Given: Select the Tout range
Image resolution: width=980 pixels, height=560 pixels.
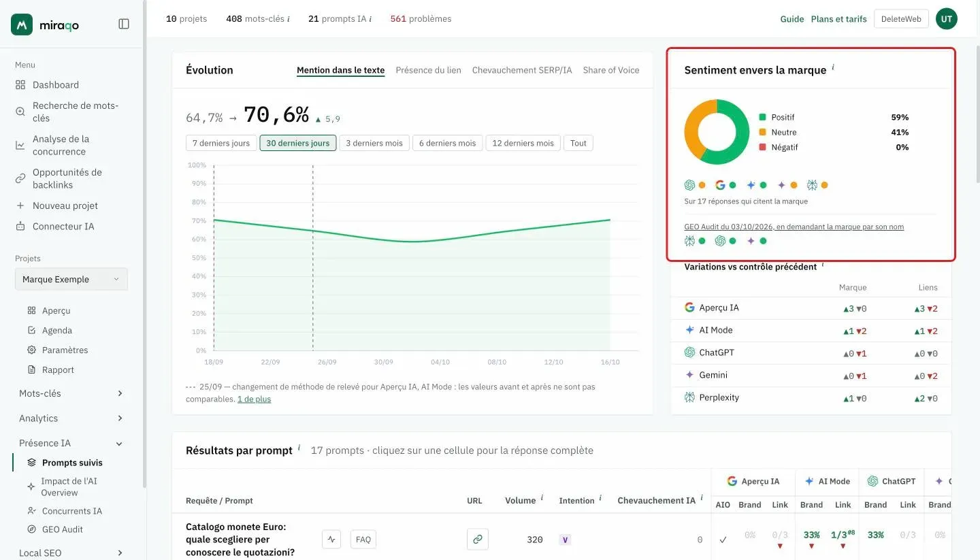Looking at the screenshot, I should coord(578,143).
